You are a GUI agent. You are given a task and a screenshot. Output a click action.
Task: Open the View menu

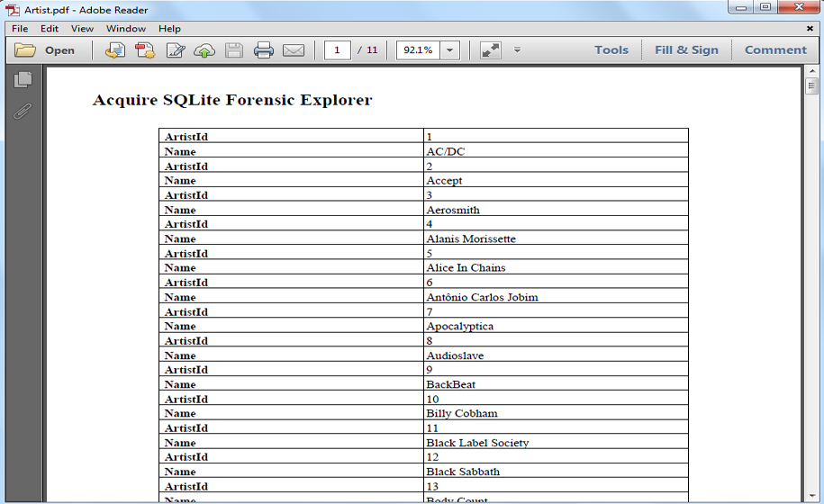82,29
